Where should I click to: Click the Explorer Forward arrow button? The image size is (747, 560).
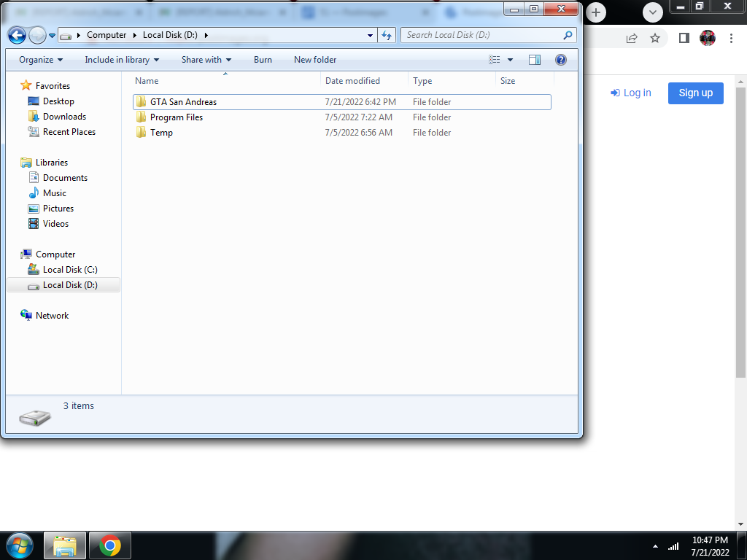[37, 35]
